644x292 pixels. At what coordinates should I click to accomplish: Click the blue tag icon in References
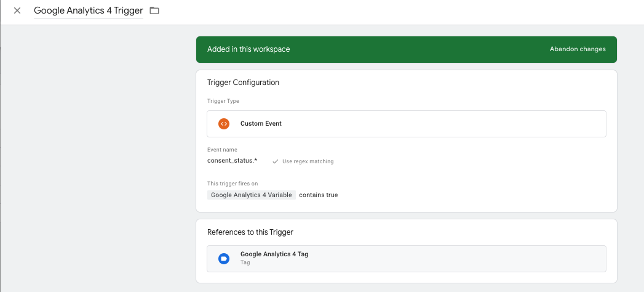224,259
